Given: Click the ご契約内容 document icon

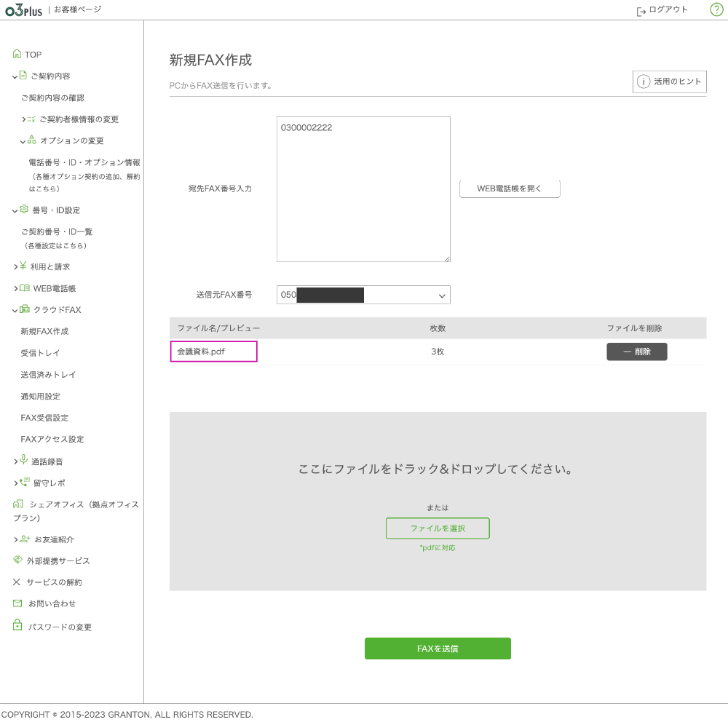Looking at the screenshot, I should tap(23, 75).
